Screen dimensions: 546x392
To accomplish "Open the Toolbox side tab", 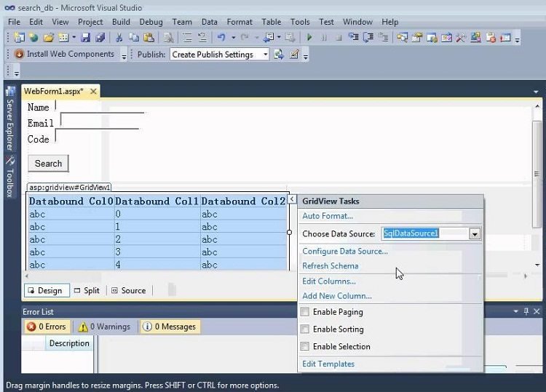I will tap(10, 177).
